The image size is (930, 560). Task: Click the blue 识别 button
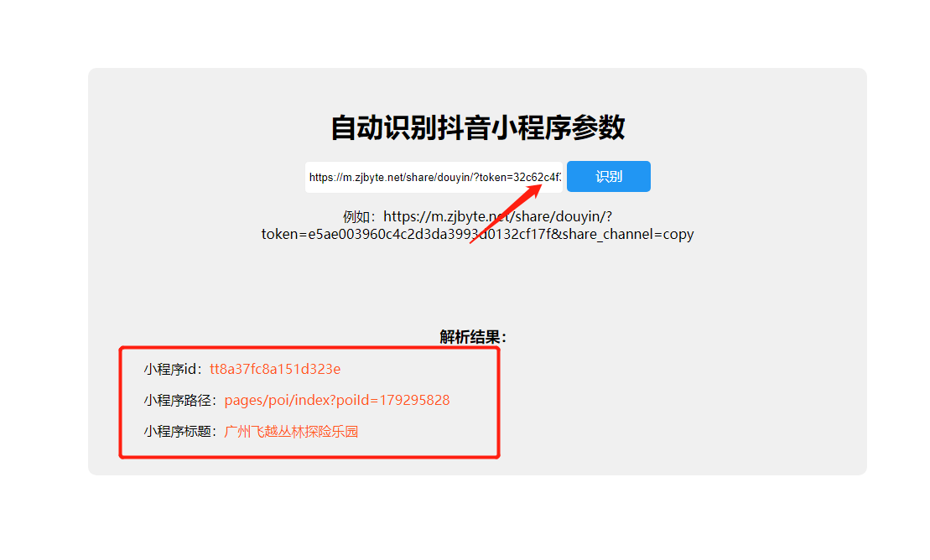pos(609,176)
